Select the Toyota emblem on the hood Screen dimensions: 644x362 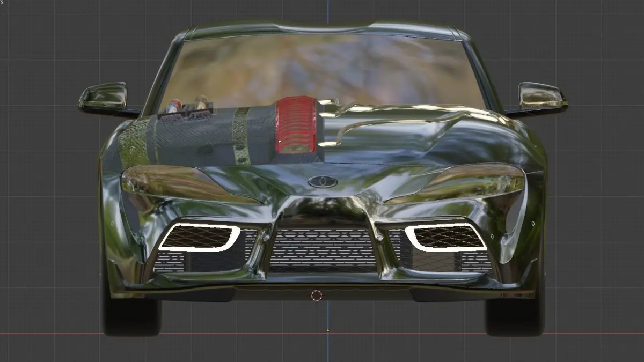click(323, 182)
